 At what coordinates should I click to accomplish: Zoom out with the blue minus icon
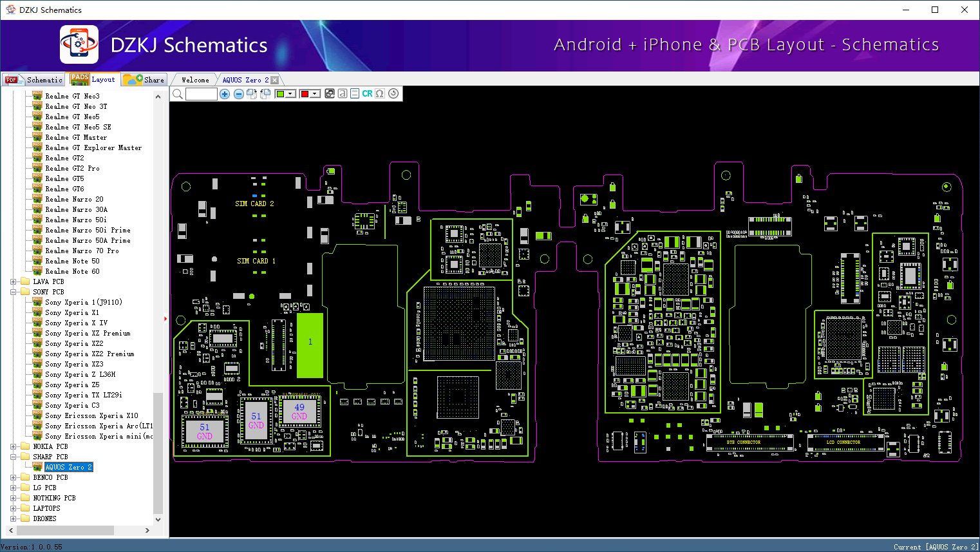click(239, 94)
